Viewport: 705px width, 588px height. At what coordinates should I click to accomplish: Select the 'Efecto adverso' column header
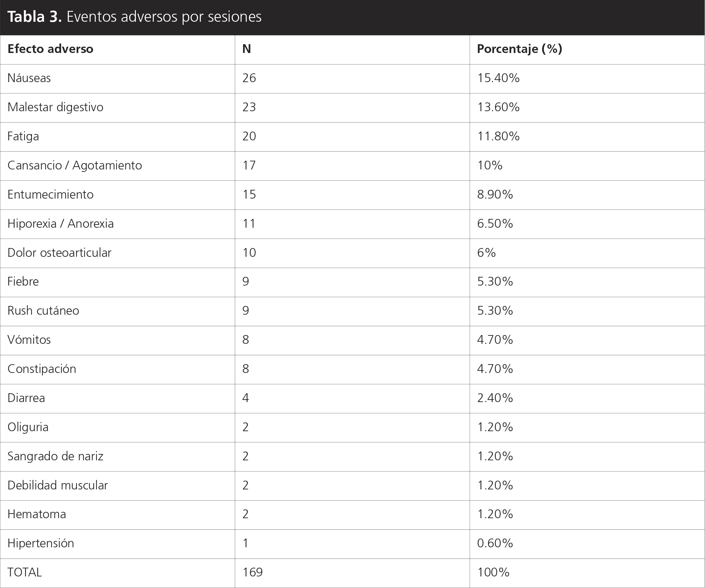point(50,49)
